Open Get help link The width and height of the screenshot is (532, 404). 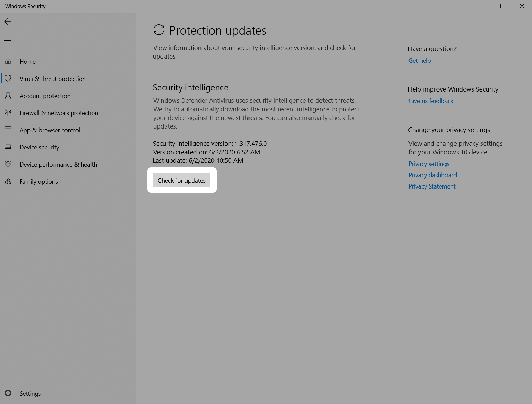click(419, 60)
